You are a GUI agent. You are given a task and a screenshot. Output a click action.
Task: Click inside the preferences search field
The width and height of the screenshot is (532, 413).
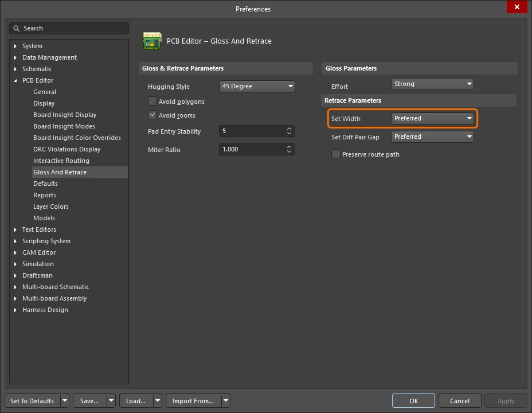coord(69,28)
